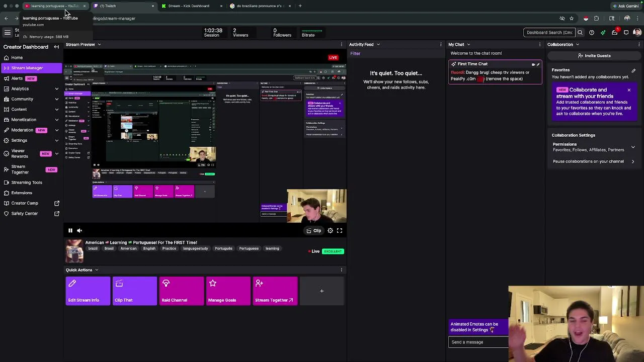
Task: Expand the Settings sidebar section
Action: (56, 140)
